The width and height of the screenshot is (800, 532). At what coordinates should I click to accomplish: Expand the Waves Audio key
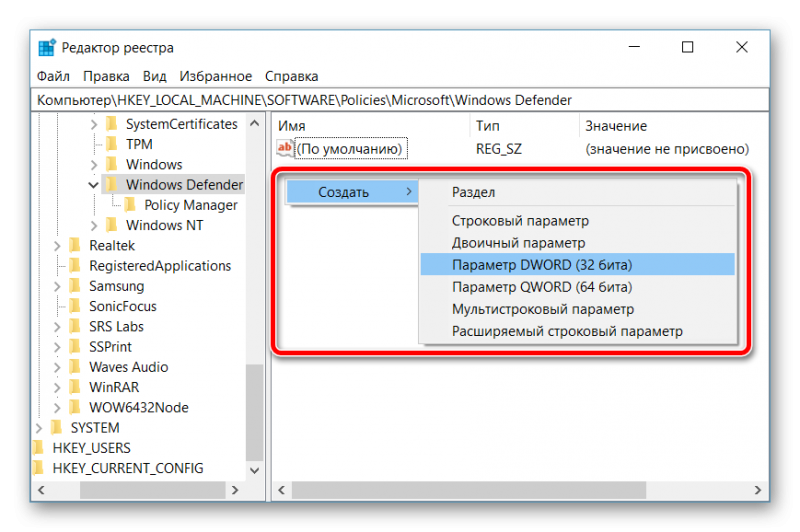(x=57, y=367)
